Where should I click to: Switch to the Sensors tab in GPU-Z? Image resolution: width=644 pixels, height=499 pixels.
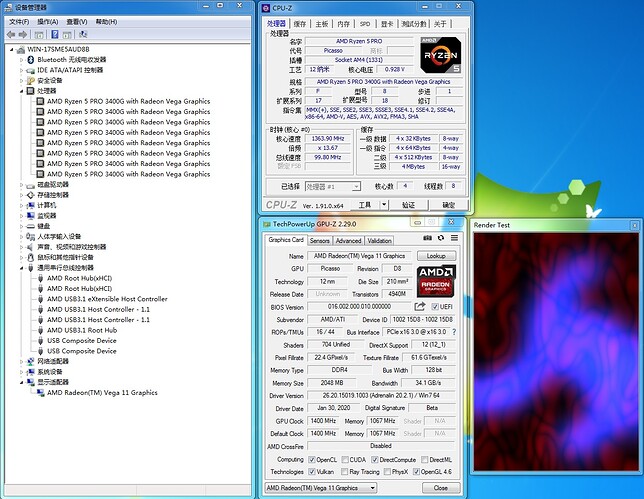(320, 241)
